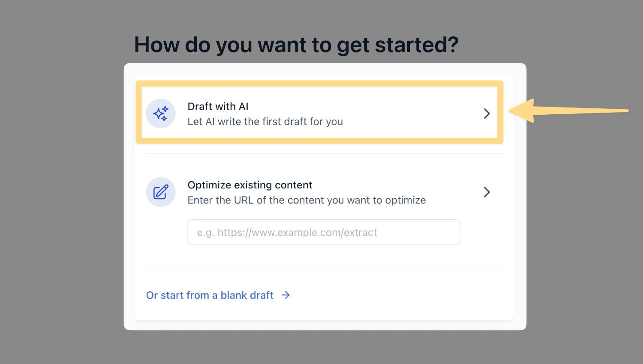Click the arrow icon after blank draft link
This screenshot has height=364, width=643.
tap(285, 295)
